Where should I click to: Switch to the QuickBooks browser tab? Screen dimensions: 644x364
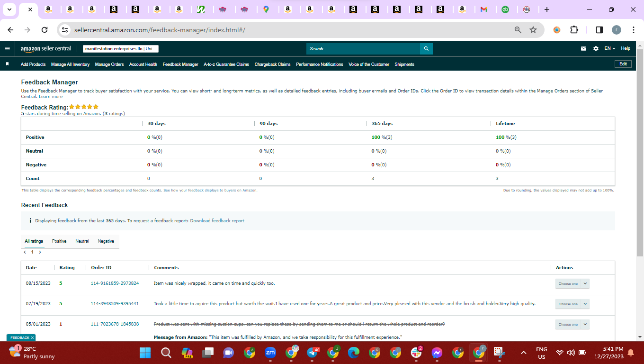click(505, 9)
